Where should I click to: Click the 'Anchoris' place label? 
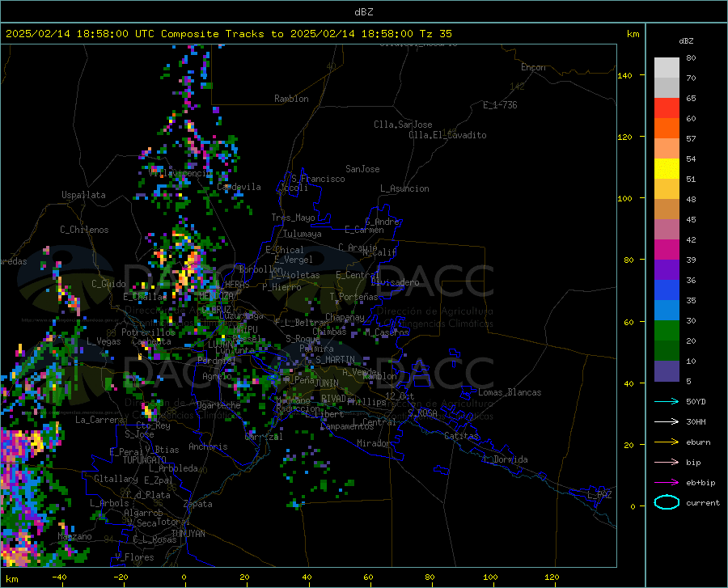click(x=208, y=446)
